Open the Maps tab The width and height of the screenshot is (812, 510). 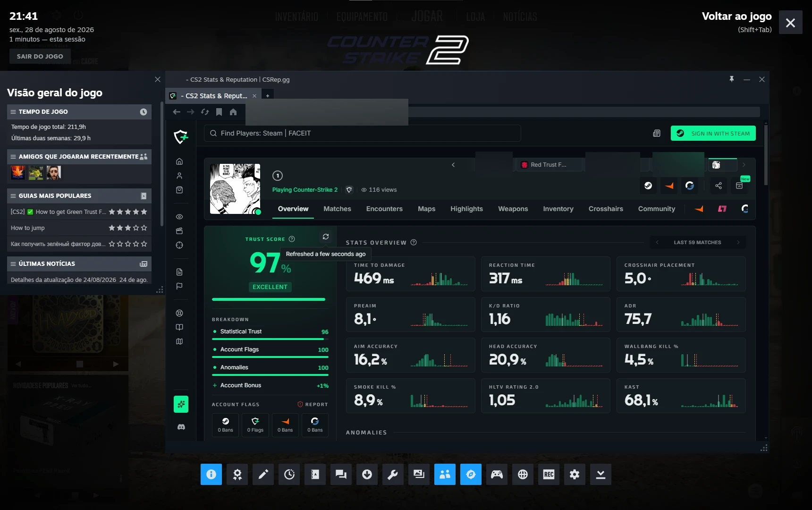coord(426,209)
